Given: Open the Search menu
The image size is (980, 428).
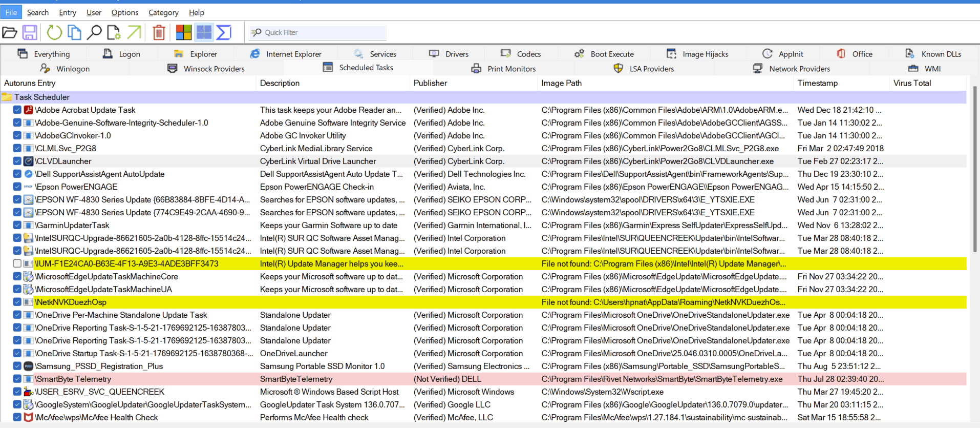Looking at the screenshot, I should point(38,12).
